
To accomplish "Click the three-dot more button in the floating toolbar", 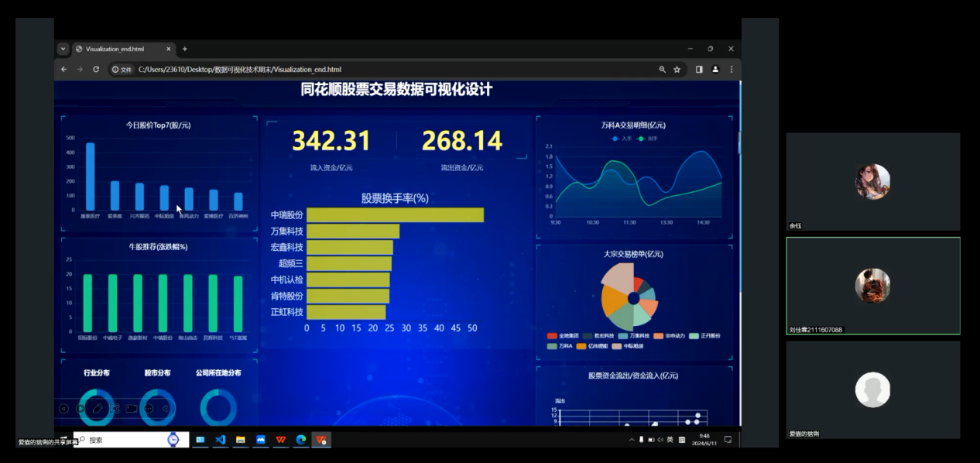I will coord(149,408).
